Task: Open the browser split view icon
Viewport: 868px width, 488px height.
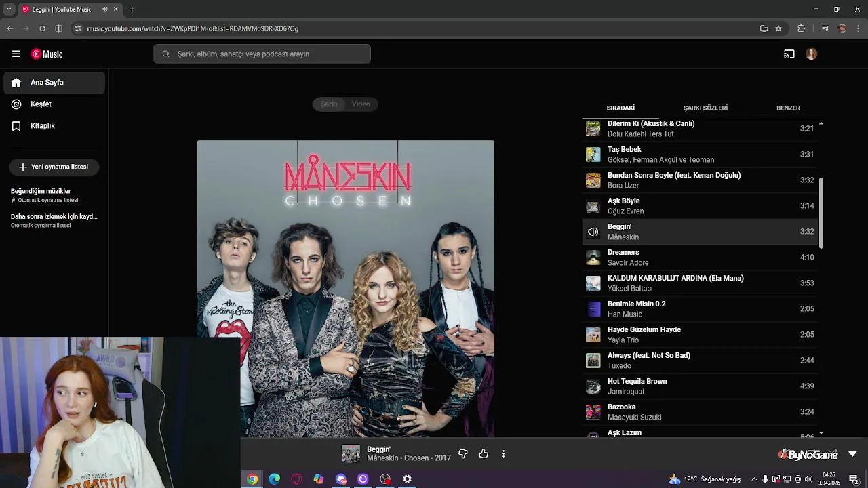Action: click(59, 28)
